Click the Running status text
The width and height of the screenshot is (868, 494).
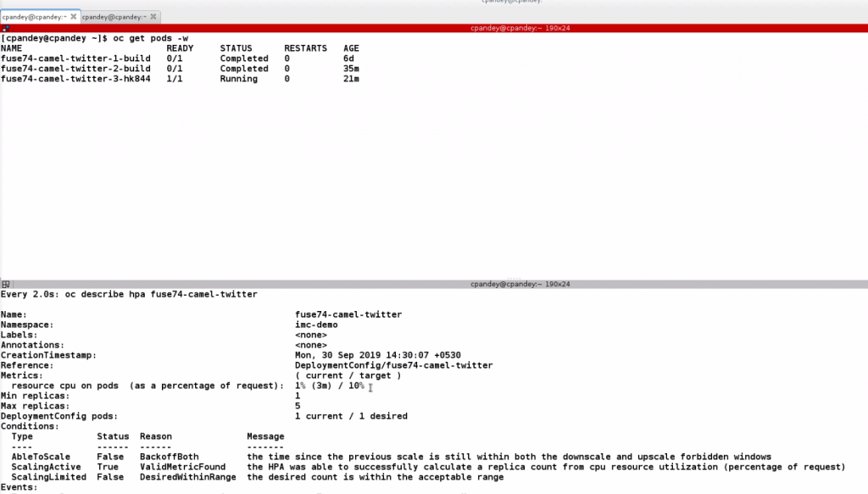tap(238, 79)
